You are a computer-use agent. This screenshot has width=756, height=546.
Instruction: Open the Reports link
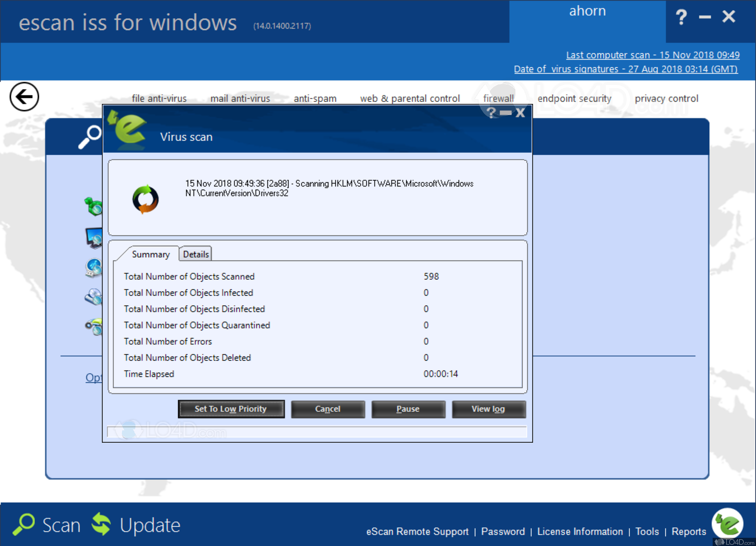(689, 531)
